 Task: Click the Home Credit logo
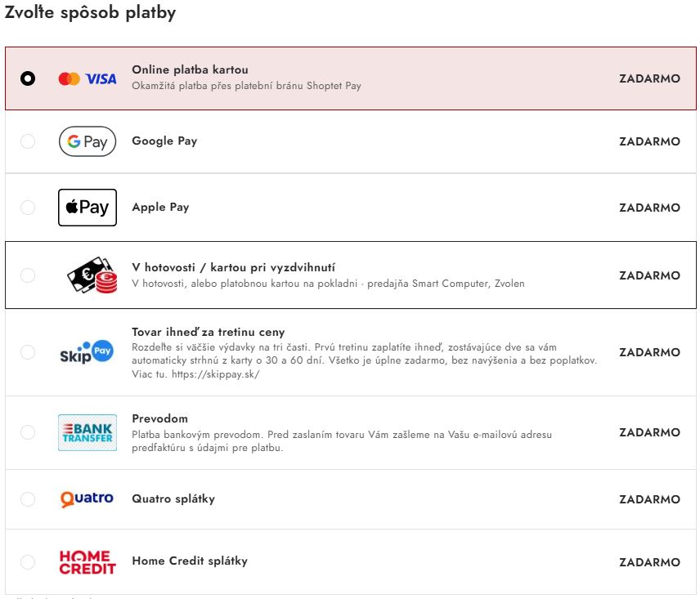(87, 562)
